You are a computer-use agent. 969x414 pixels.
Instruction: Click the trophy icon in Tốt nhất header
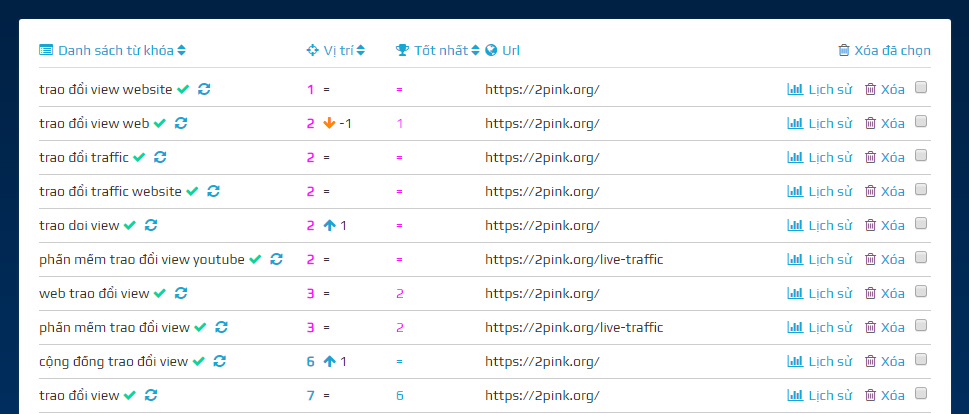tap(402, 50)
